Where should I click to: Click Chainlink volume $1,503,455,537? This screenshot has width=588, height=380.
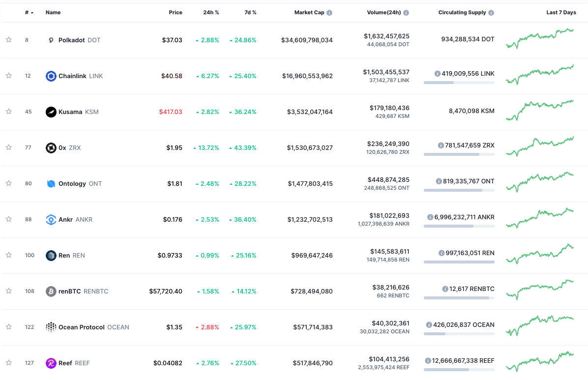(x=386, y=72)
